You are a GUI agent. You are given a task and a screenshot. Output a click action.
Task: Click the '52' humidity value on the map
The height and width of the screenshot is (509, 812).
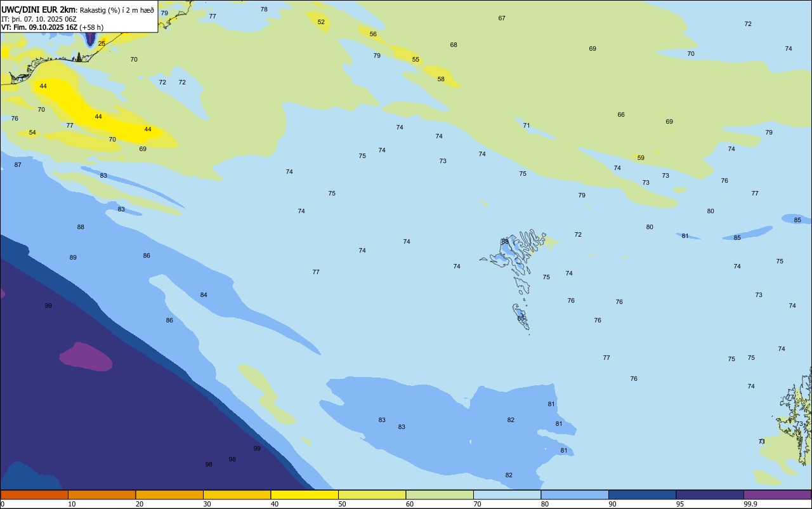321,22
